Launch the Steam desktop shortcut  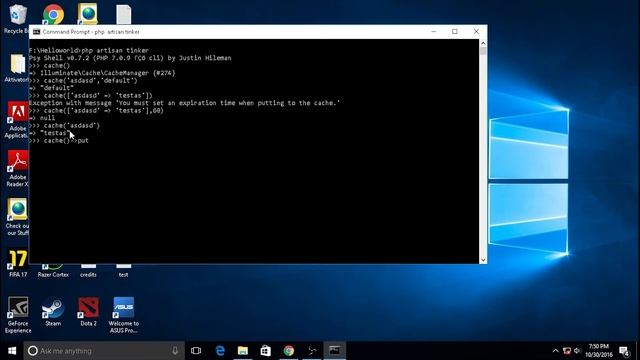click(x=53, y=312)
